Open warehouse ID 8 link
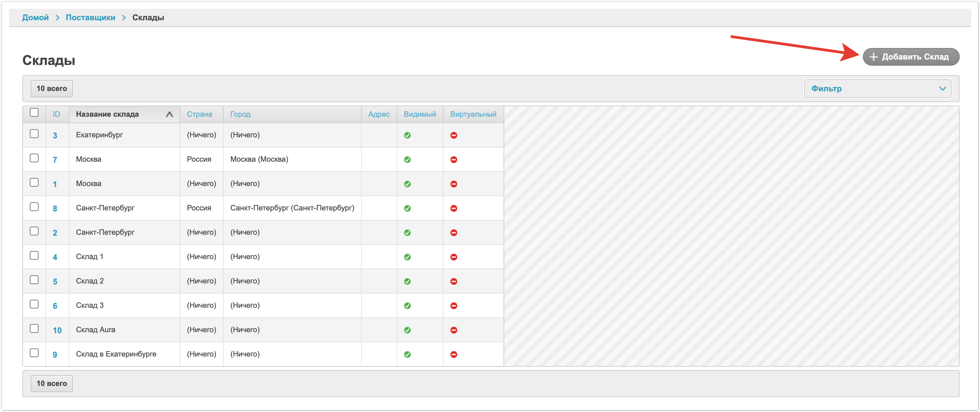This screenshot has width=980, height=412. [x=55, y=208]
